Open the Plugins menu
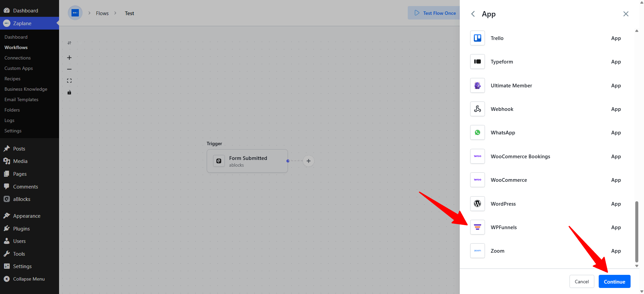The image size is (644, 294). tap(30, 229)
